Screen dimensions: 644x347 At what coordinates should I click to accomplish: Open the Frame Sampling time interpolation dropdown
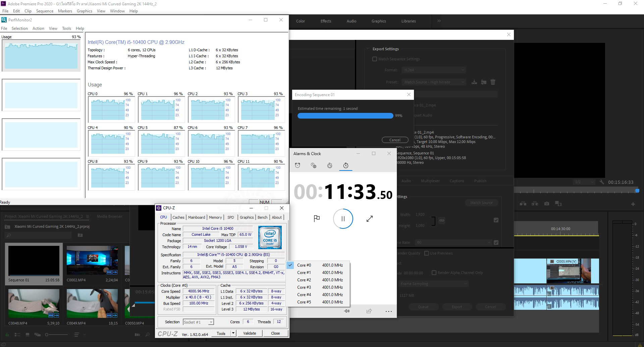tap(433, 284)
